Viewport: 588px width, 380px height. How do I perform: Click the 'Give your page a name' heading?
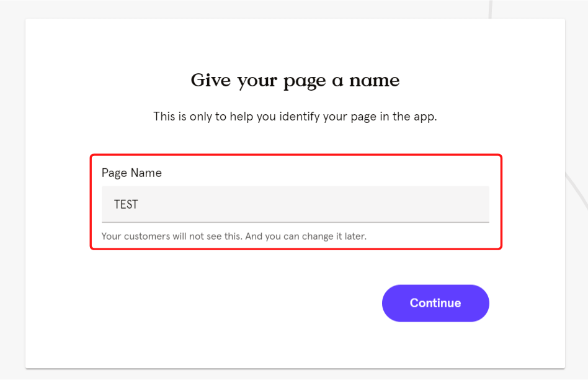click(x=295, y=81)
